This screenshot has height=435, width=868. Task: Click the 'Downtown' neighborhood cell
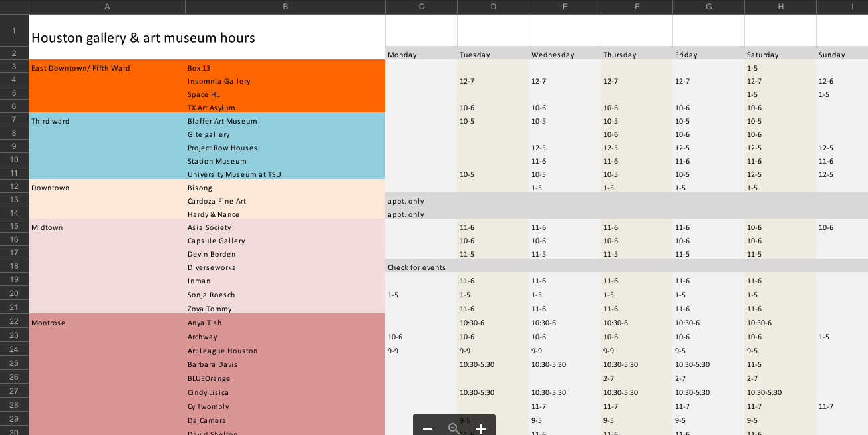coord(107,186)
